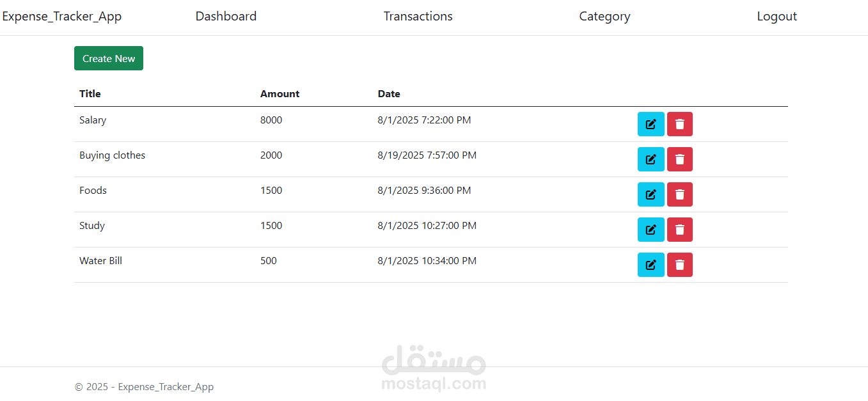
Task: Click the Create New button
Action: tap(109, 58)
